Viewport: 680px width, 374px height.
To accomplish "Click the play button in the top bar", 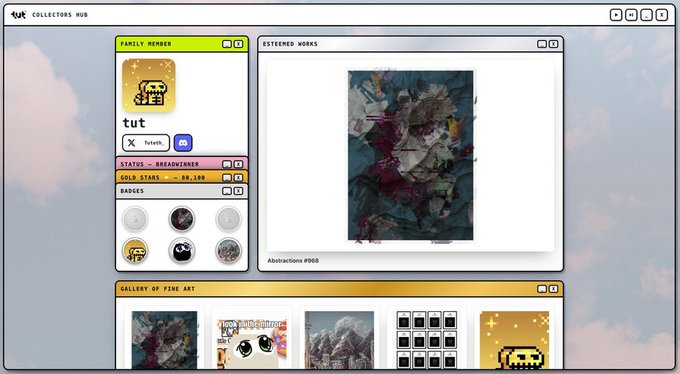I will pyautogui.click(x=616, y=15).
